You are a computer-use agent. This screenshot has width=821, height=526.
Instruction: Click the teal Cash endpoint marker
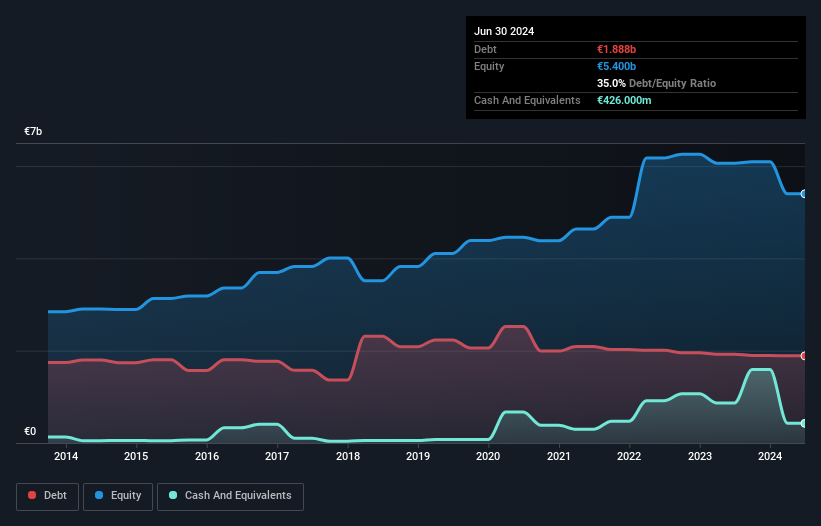pyautogui.click(x=804, y=423)
